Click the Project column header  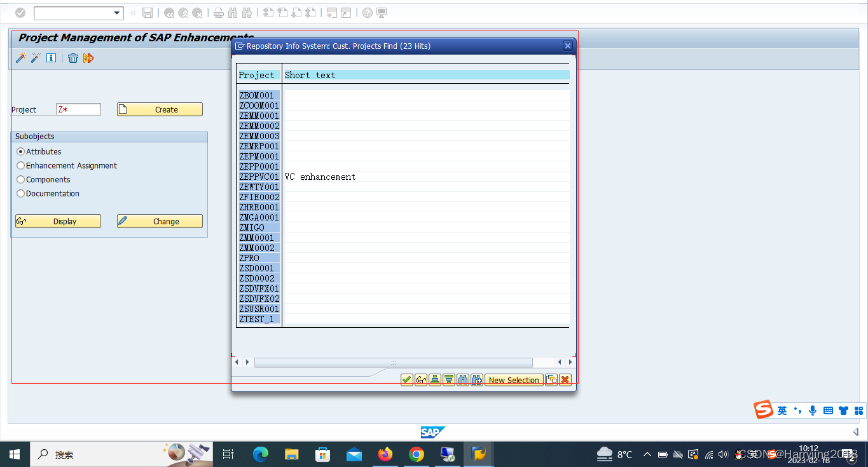click(x=259, y=75)
